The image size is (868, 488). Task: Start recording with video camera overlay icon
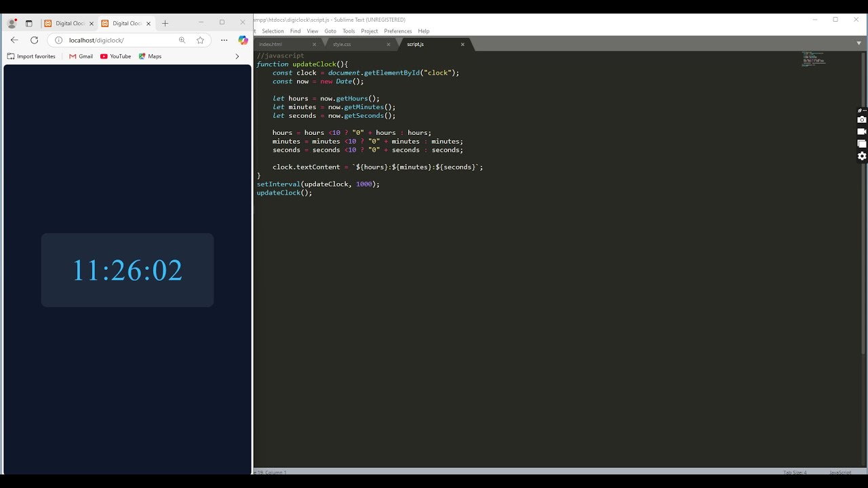tap(862, 131)
